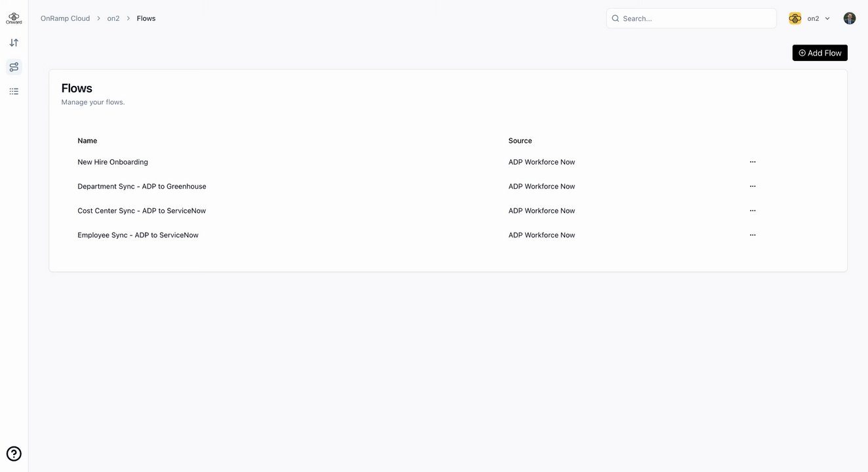
Task: Go to on2 breadcrumb link
Action: 113,18
